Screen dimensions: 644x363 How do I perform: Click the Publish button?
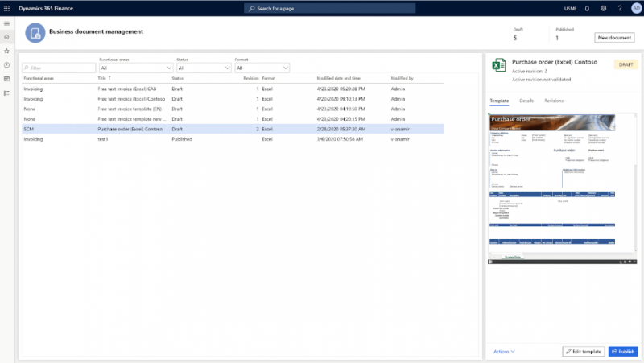click(623, 352)
